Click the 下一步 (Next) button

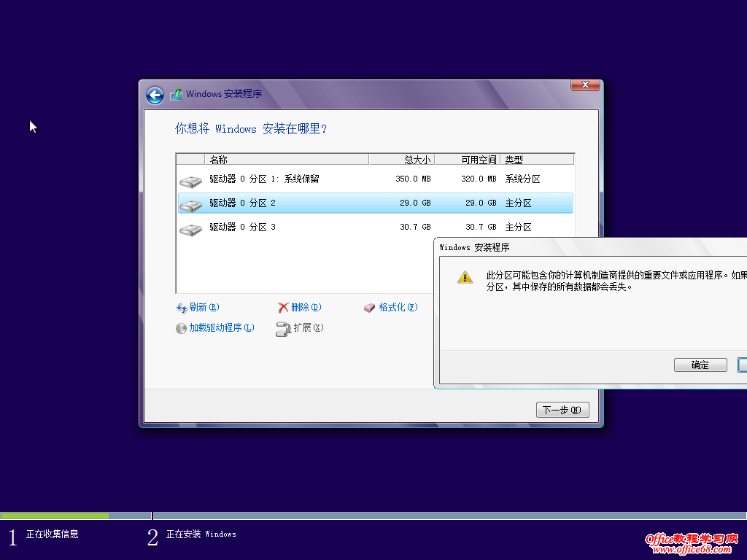[562, 409]
